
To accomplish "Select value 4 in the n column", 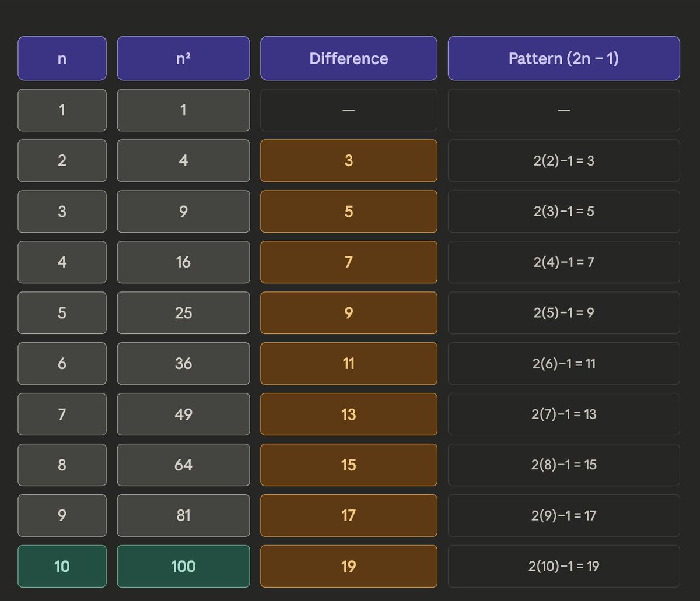I will point(62,262).
